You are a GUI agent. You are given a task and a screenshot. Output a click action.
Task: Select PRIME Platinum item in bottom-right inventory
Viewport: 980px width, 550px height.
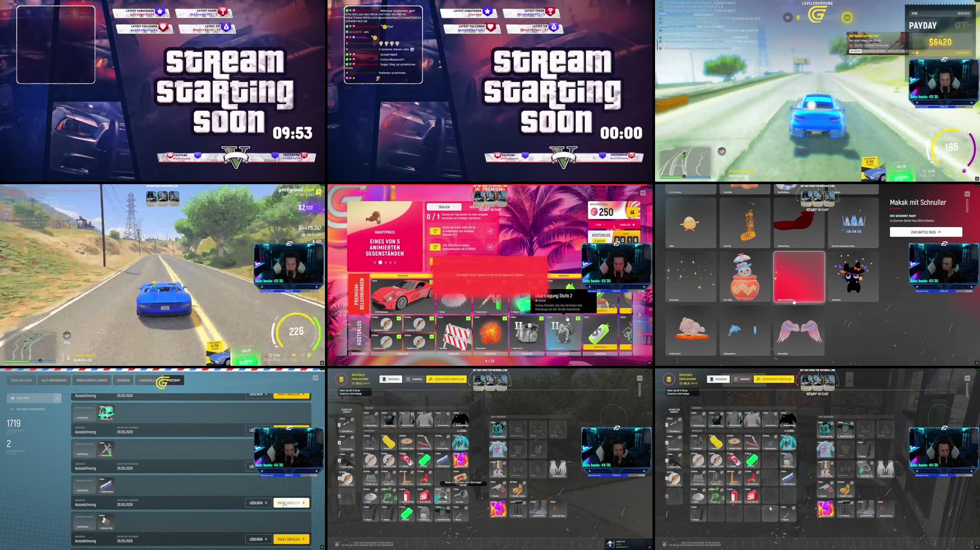point(788,478)
